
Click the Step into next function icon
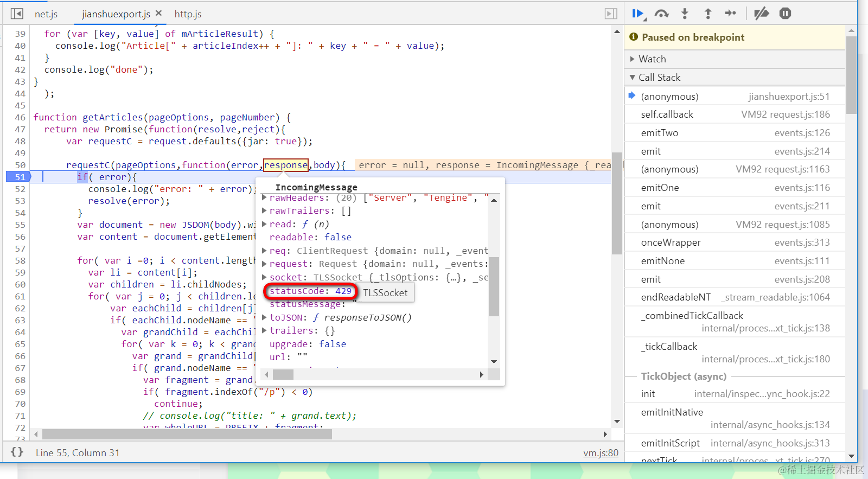coord(685,14)
